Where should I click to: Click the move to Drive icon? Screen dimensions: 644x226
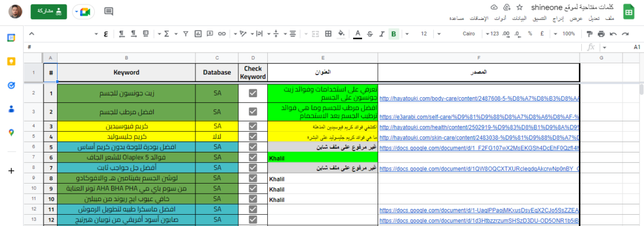[507, 7]
